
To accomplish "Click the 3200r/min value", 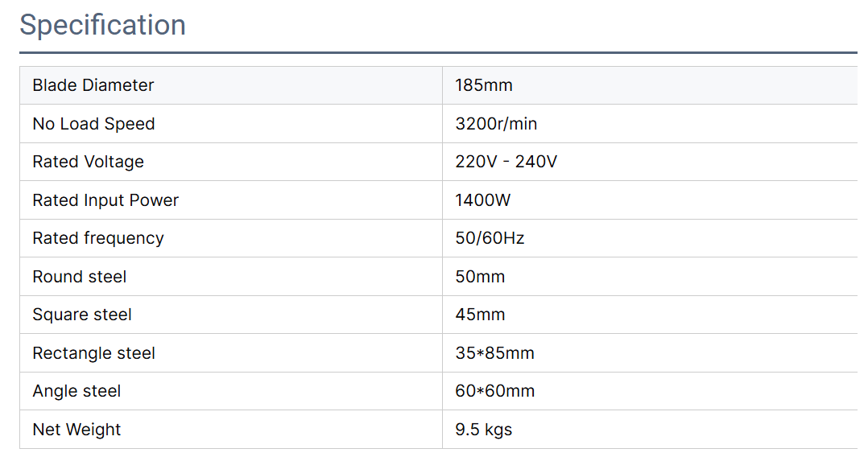I will pyautogui.click(x=496, y=123).
